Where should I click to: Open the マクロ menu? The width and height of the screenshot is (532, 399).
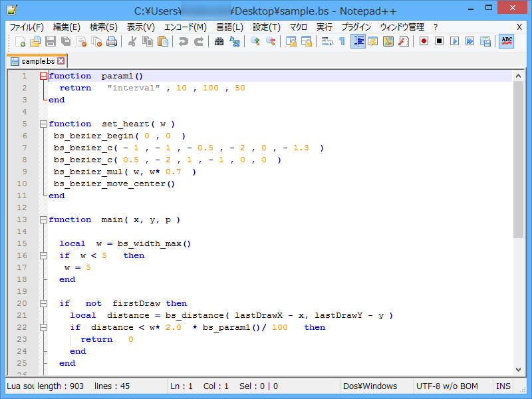297,27
